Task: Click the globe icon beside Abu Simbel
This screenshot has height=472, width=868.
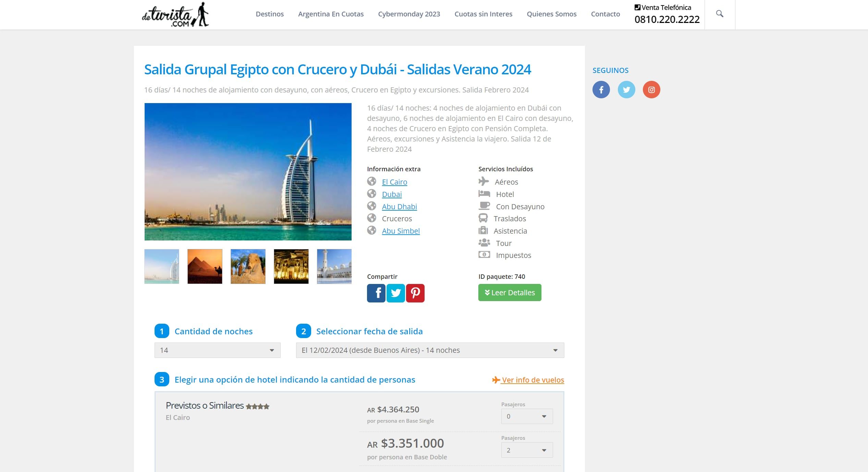Action: [x=371, y=230]
